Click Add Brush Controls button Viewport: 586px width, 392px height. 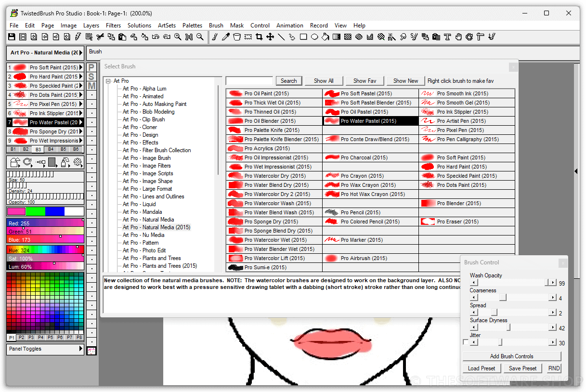pyautogui.click(x=511, y=356)
